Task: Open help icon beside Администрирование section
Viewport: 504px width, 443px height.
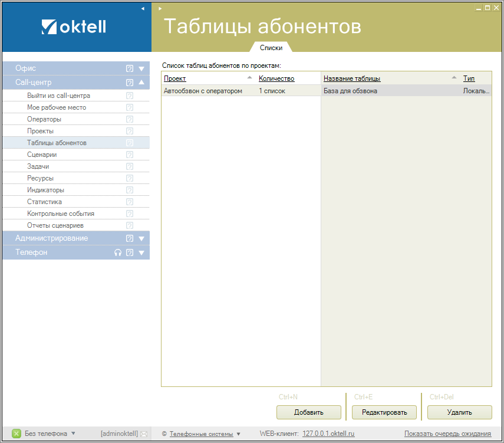Action: click(130, 238)
